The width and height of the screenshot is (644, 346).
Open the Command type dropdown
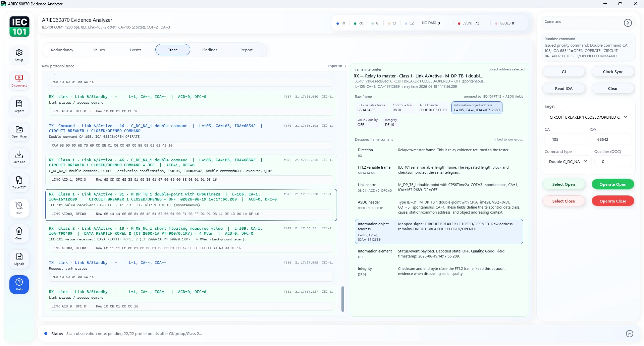click(x=568, y=162)
